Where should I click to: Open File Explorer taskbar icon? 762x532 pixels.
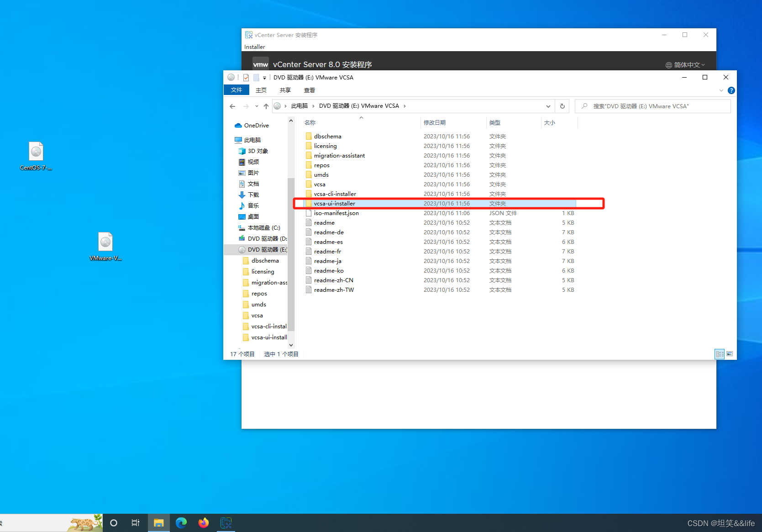158,523
